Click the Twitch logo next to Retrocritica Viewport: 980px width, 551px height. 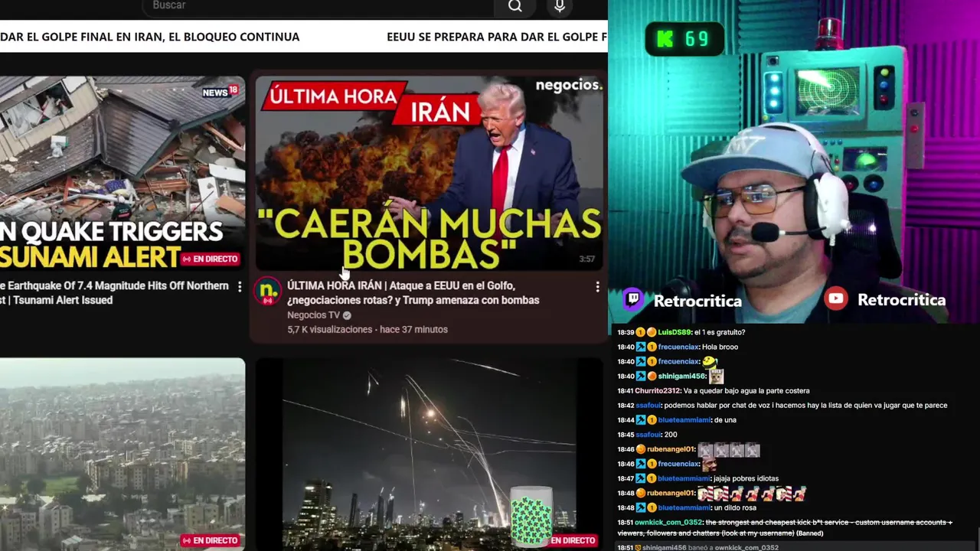(633, 299)
